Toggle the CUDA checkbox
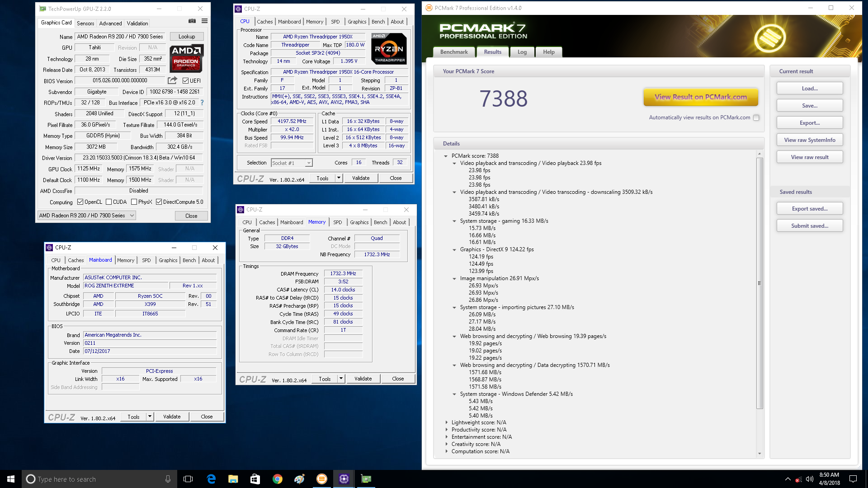868x488 pixels. 108,202
